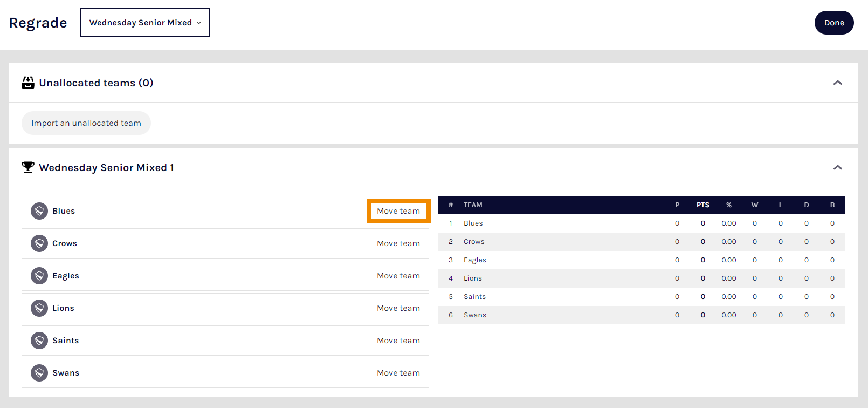
Task: Click the # column header
Action: point(451,205)
